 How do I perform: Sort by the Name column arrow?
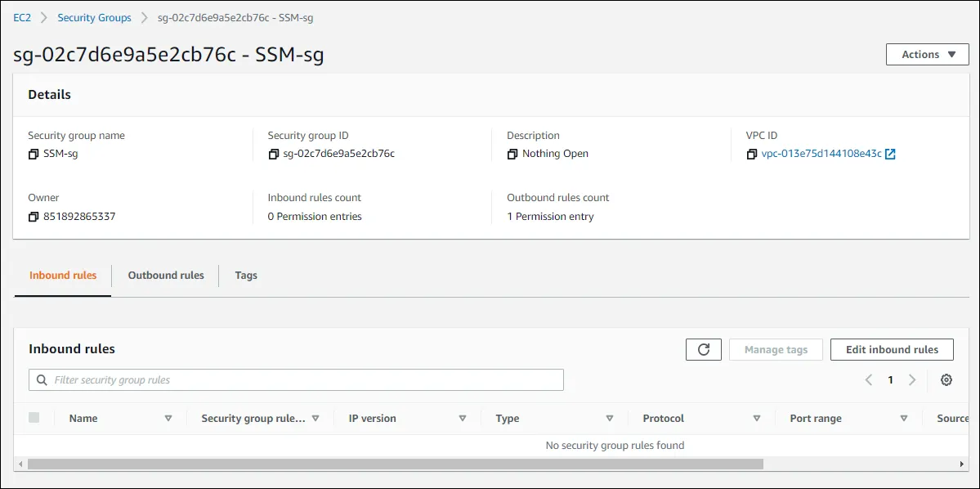[x=168, y=419]
